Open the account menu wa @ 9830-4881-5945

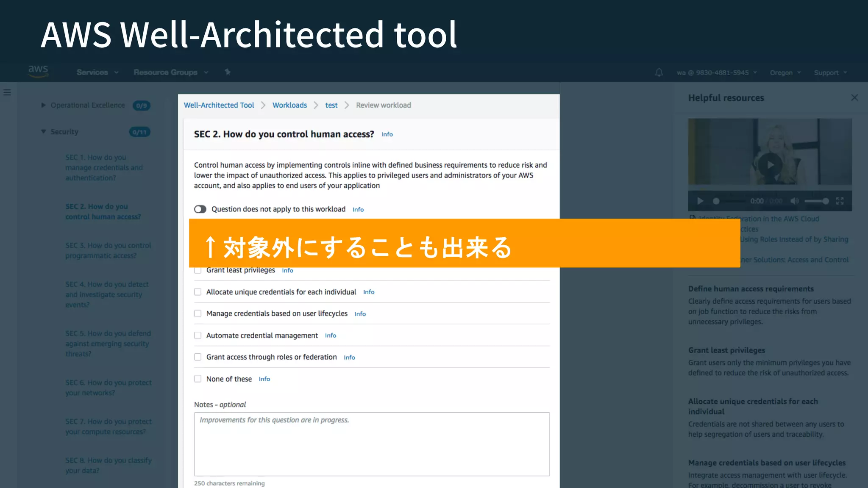716,73
